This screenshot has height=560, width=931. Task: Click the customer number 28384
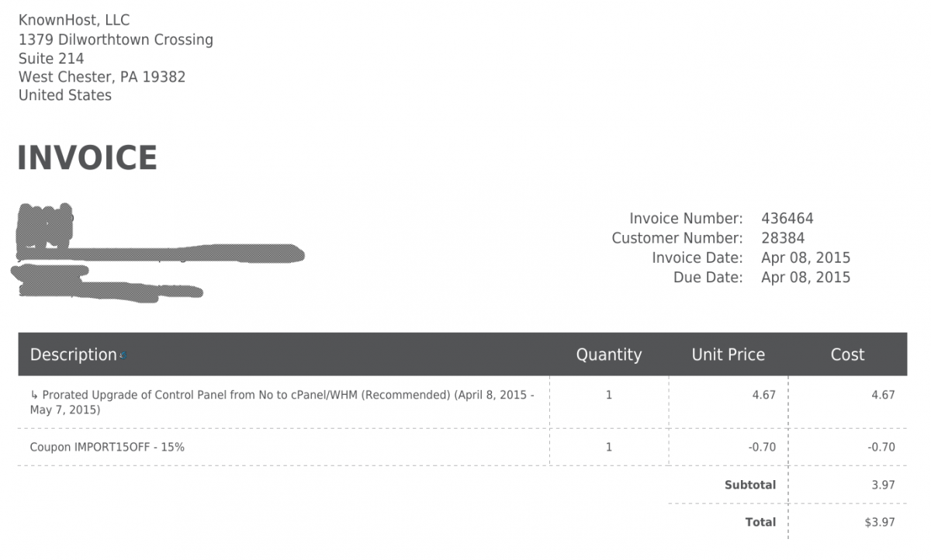tap(783, 238)
